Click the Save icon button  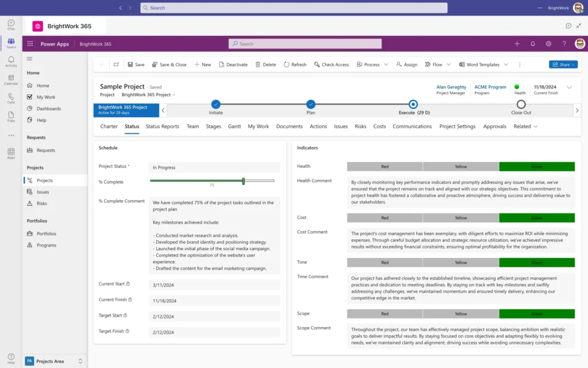(130, 65)
